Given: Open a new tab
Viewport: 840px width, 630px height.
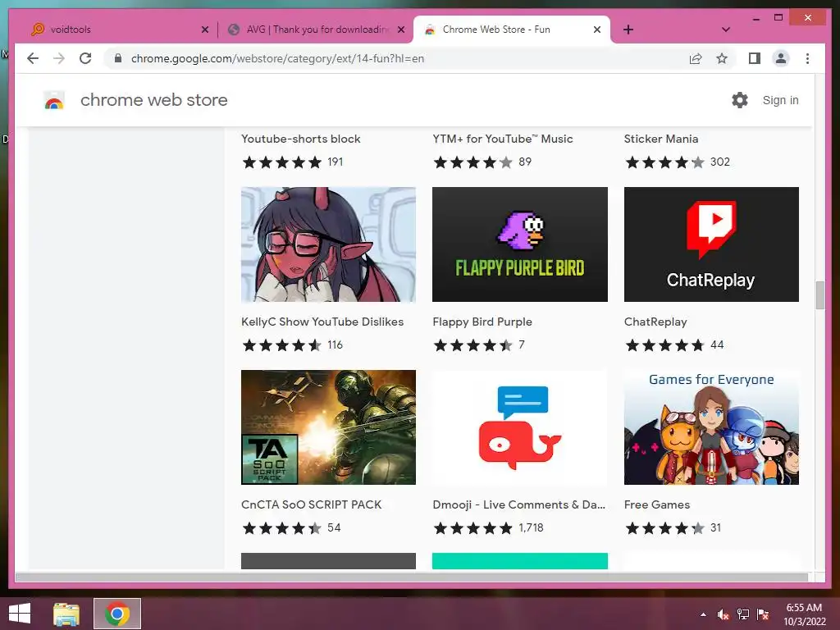Looking at the screenshot, I should pyautogui.click(x=628, y=30).
